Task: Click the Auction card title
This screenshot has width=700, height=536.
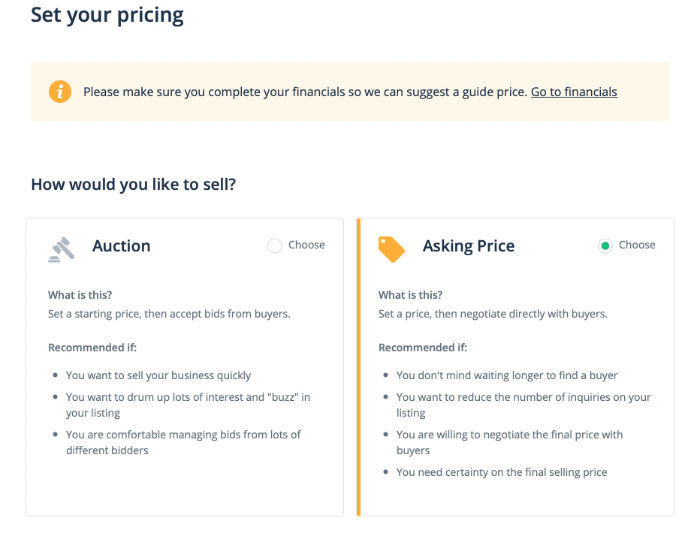Action: point(121,246)
